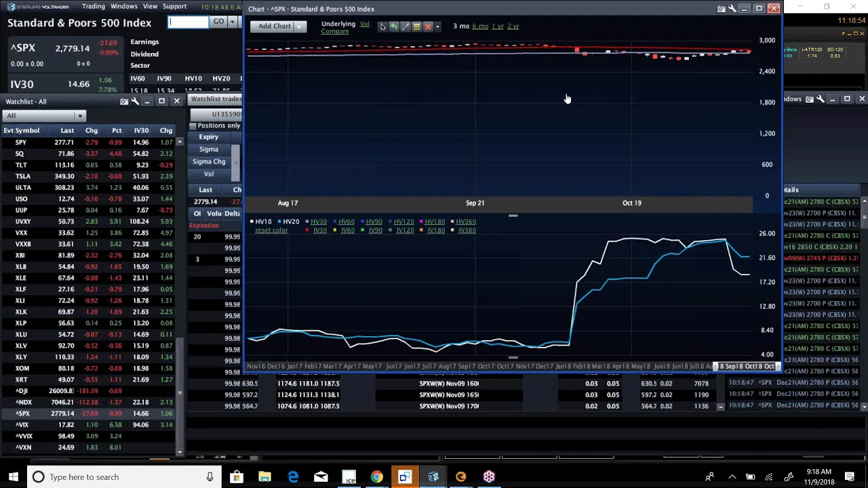The width and height of the screenshot is (868, 488).
Task: Click the Watchlist panel camera icon
Action: 124,102
